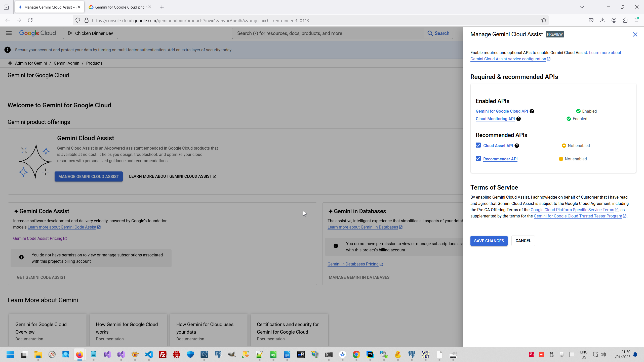Open the Google Cloud navigation menu
Screen dimensions: 644x362
[9, 33]
